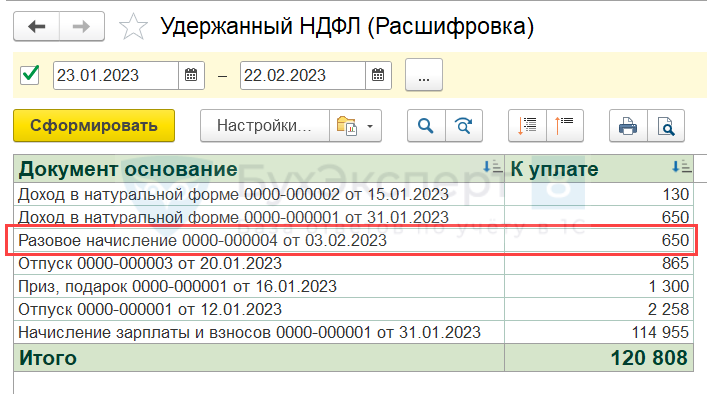Select row Доход в натуральной форме 0000-000001
The image size is (707, 394).
259,217
